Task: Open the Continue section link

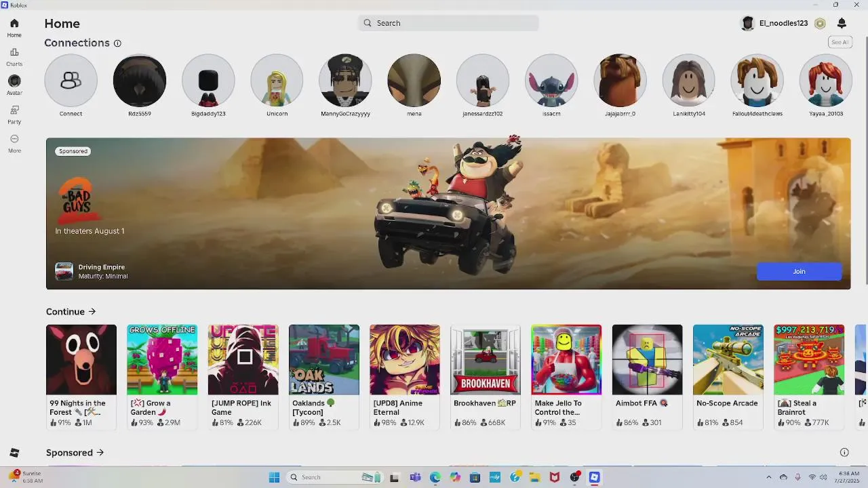Action: click(x=71, y=312)
